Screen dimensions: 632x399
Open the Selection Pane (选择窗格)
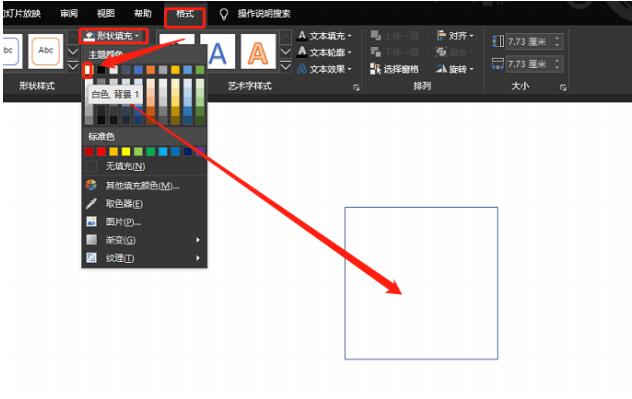(x=395, y=69)
